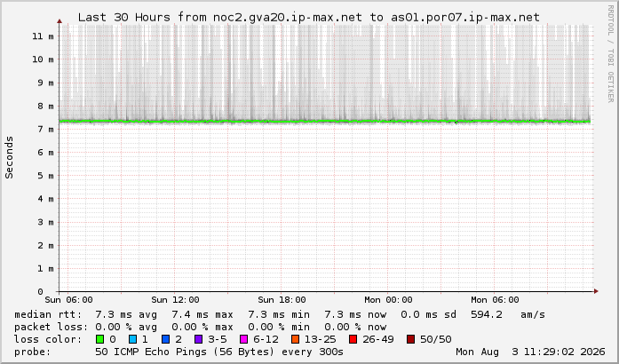Click the 'Mon 06:00' time axis label
619x364 pixels.
tap(495, 300)
